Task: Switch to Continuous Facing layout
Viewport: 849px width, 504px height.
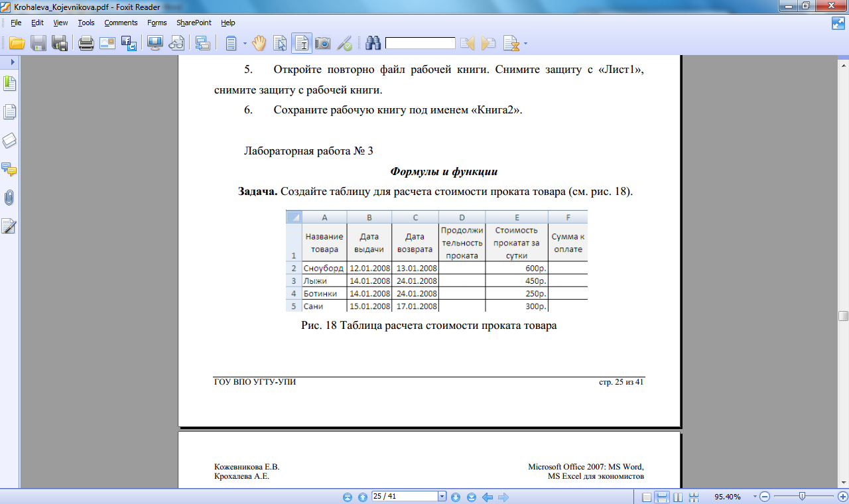Action: [x=694, y=497]
